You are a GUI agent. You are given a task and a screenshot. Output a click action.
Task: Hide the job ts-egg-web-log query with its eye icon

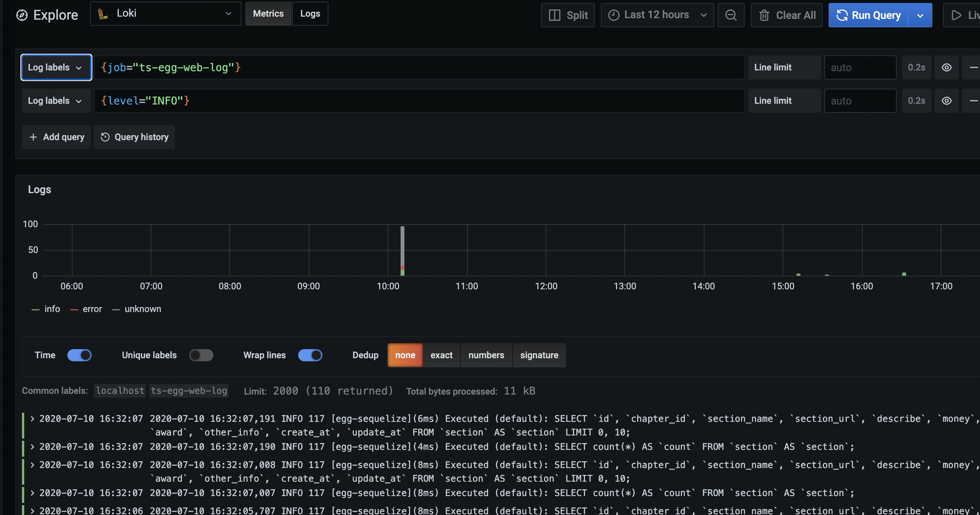point(947,67)
